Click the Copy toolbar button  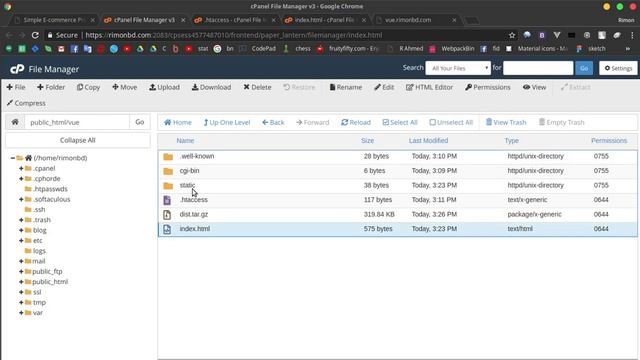(88, 87)
